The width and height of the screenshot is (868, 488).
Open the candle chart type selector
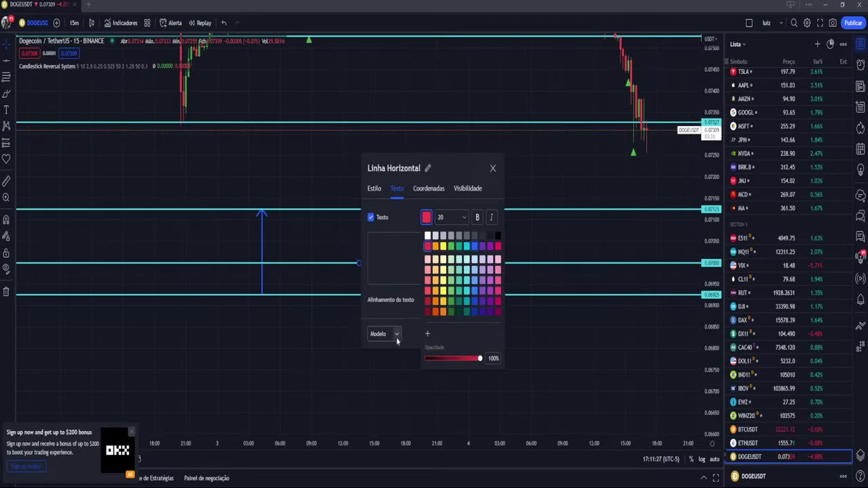[92, 23]
